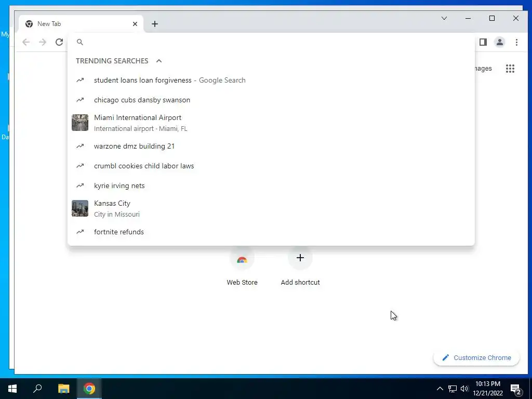Screen dimensions: 532x399
Task: Open the Chrome side panel icon
Action: (483, 42)
